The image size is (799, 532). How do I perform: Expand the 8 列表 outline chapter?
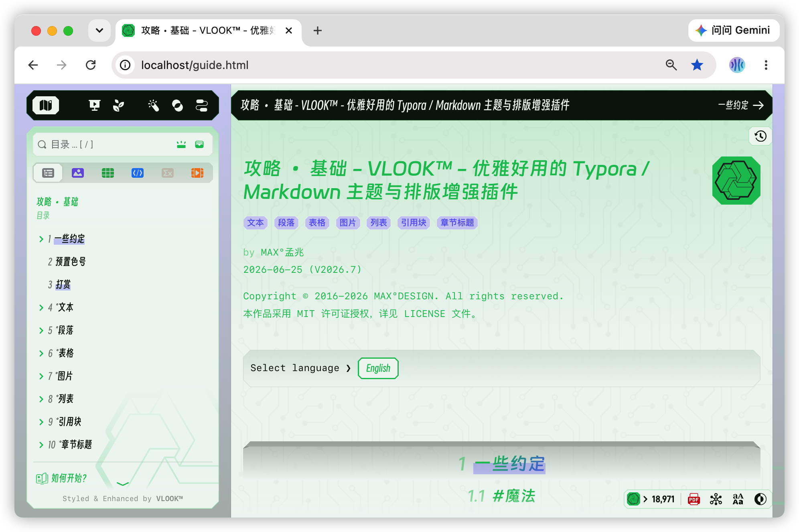pos(41,399)
